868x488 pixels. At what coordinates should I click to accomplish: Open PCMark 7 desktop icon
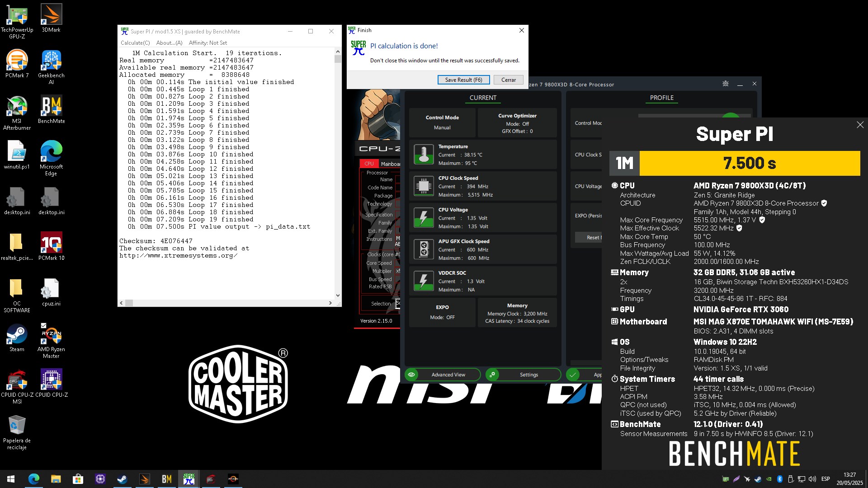pyautogui.click(x=17, y=64)
